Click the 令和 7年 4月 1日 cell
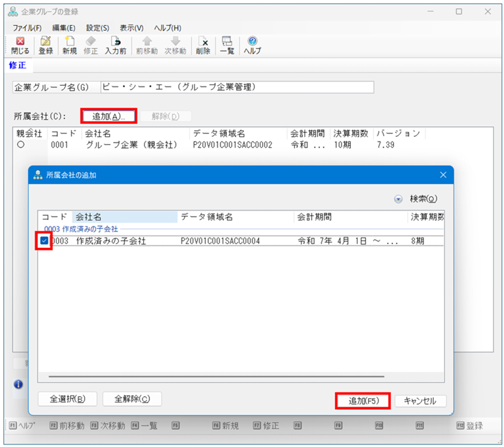The height and width of the screenshot is (447, 504). coord(348,241)
